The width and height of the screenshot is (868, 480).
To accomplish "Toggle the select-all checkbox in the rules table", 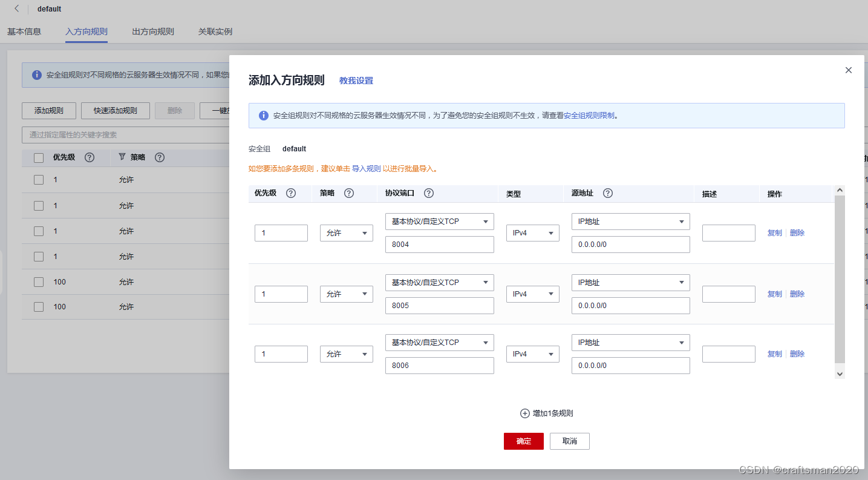I will pyautogui.click(x=39, y=157).
